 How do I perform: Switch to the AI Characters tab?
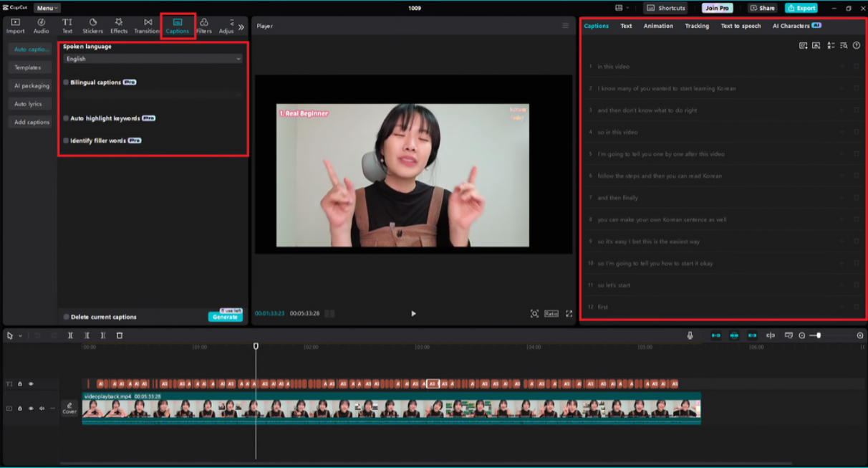point(796,26)
